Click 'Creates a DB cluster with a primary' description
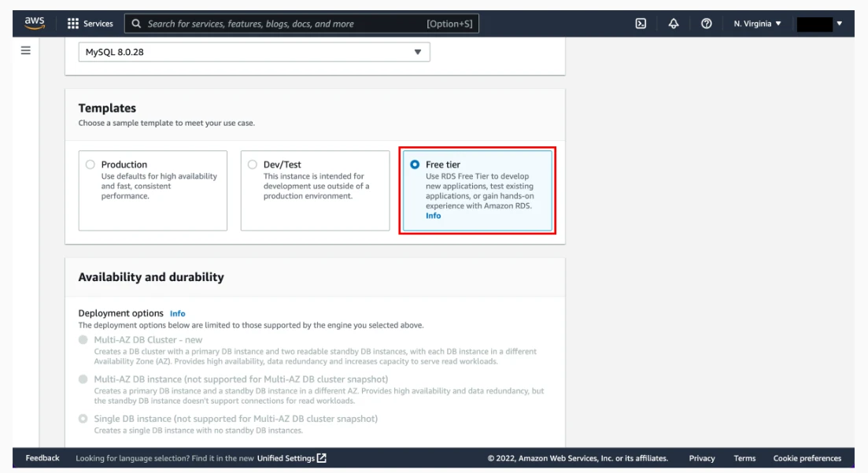868x473 pixels. (315, 357)
